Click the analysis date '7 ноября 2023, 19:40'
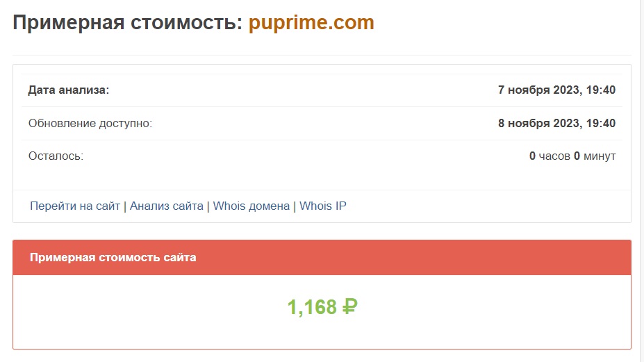Image resolution: width=644 pixels, height=362 pixels. pyautogui.click(x=556, y=90)
